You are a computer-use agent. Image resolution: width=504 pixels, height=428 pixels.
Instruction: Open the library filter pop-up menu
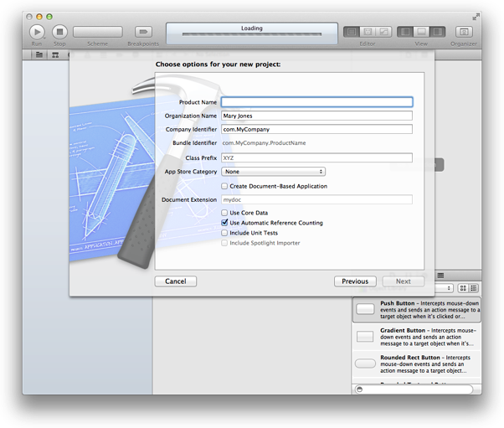coord(444,288)
